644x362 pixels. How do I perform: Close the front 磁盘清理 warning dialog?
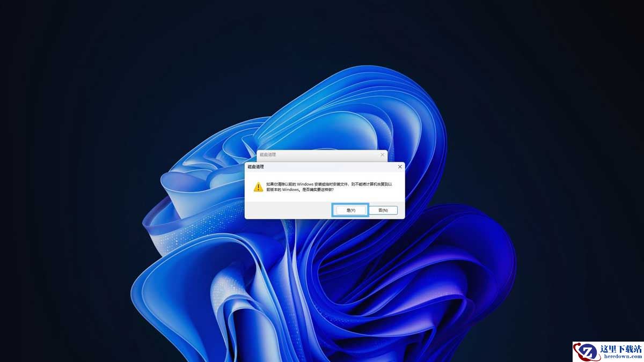pos(400,167)
